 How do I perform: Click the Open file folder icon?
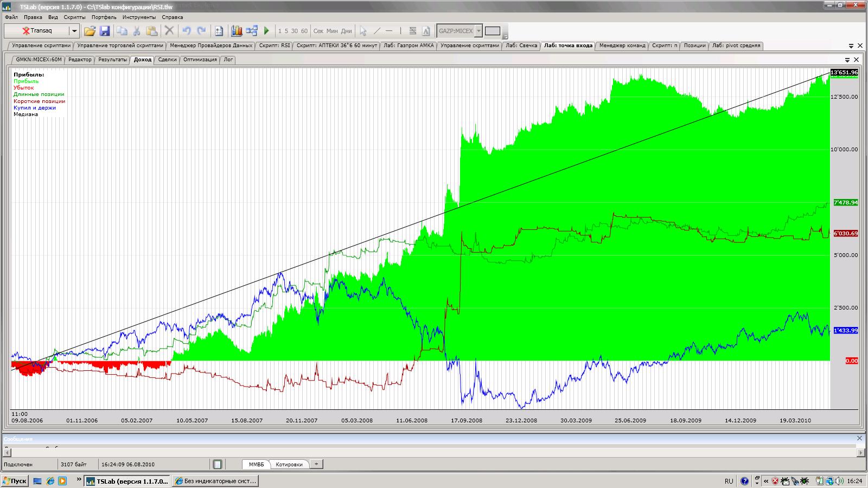tap(90, 31)
